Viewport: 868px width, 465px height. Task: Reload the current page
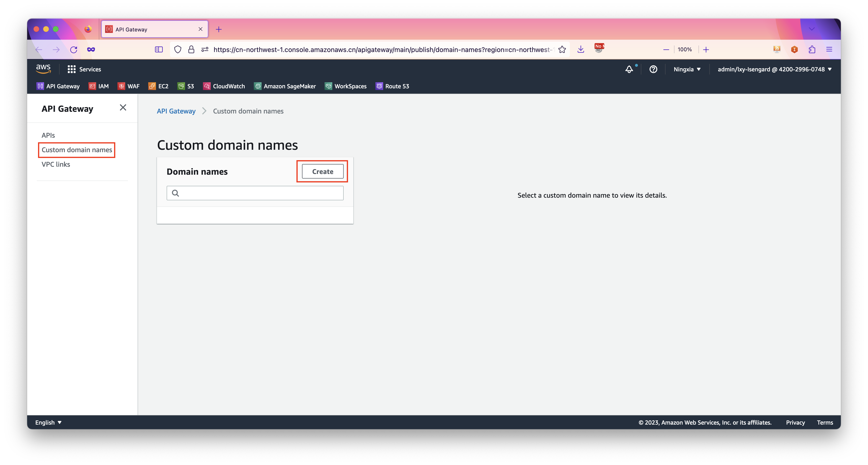[x=73, y=50]
